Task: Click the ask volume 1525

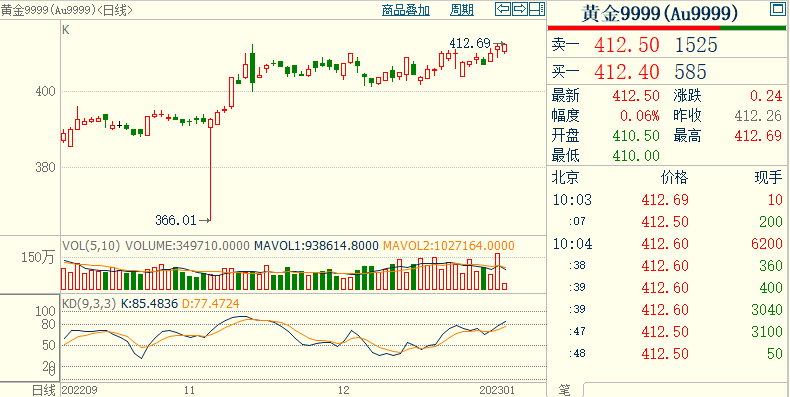Action: 696,45
